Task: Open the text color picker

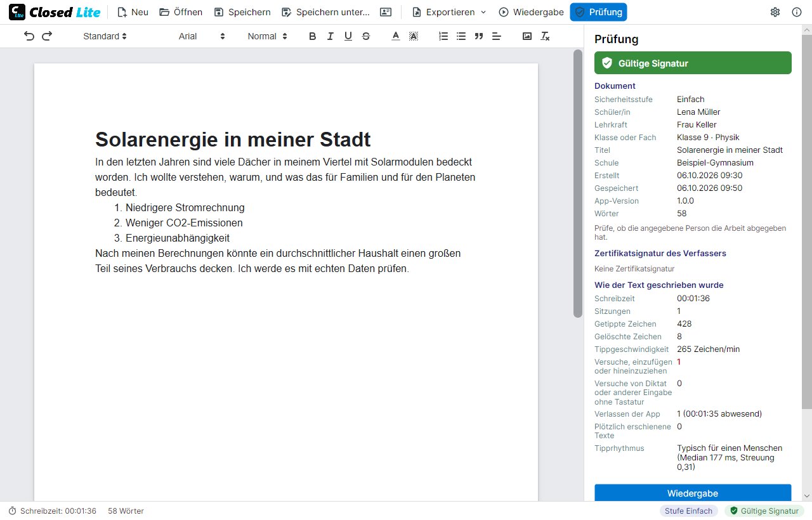Action: [396, 36]
